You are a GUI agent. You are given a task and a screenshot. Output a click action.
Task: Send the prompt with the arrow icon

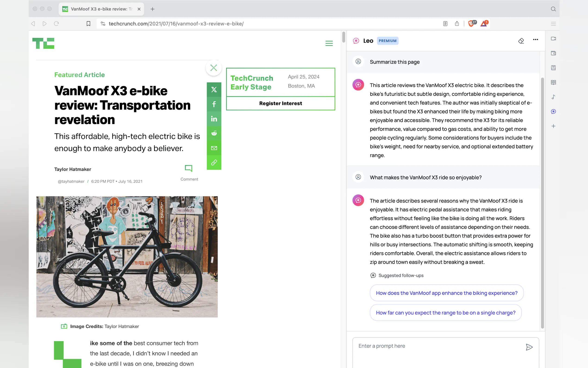(x=529, y=347)
